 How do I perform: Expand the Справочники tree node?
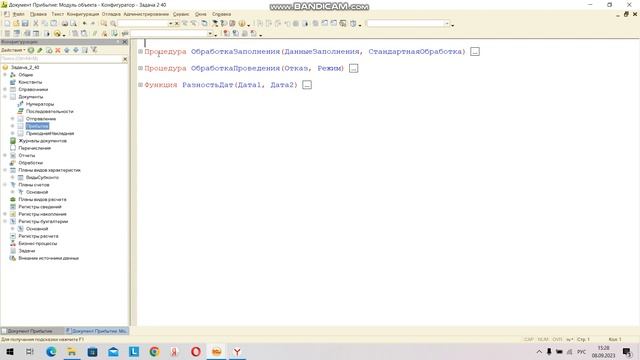pos(5,89)
